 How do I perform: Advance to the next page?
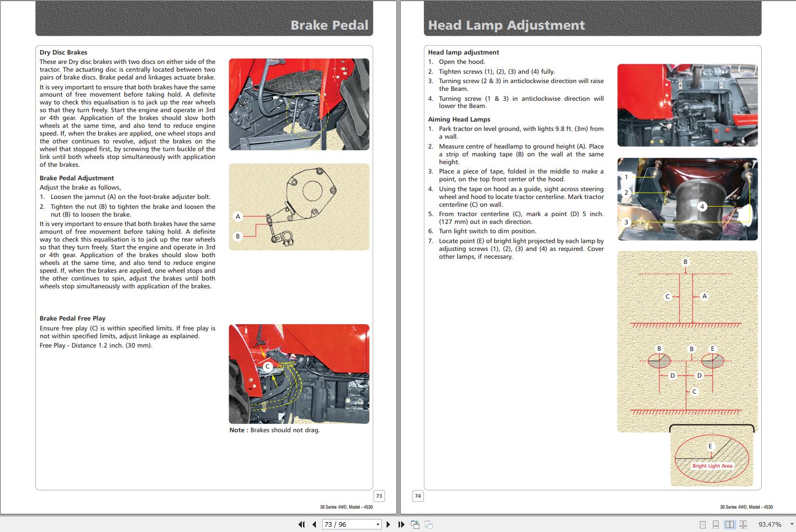pos(388,524)
